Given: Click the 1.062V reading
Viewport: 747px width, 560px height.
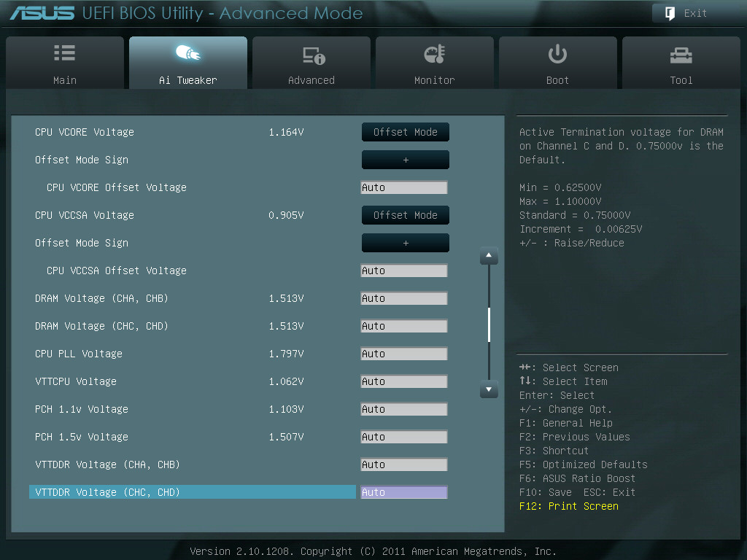Looking at the screenshot, I should point(286,381).
